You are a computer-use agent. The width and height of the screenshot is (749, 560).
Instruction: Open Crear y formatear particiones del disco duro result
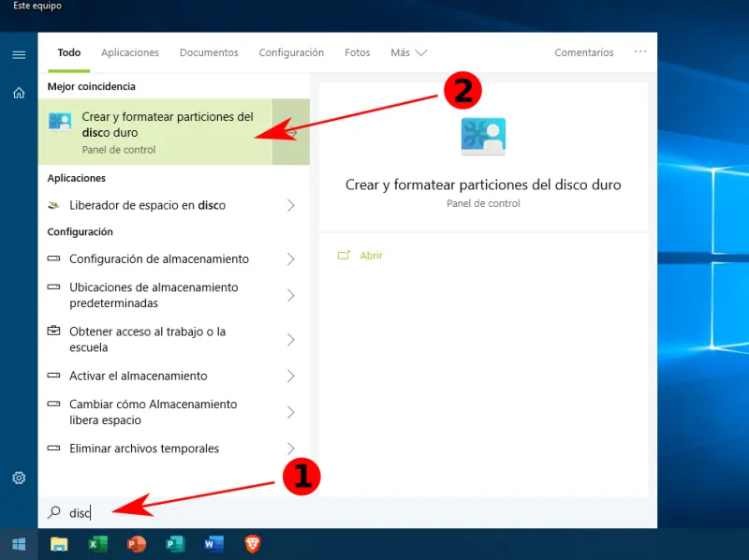154,132
